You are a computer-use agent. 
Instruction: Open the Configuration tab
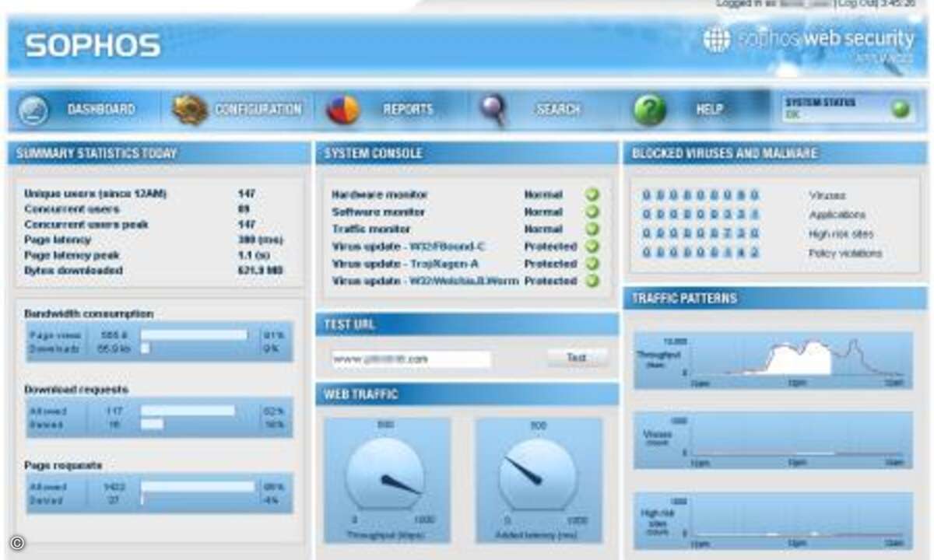coord(258,110)
